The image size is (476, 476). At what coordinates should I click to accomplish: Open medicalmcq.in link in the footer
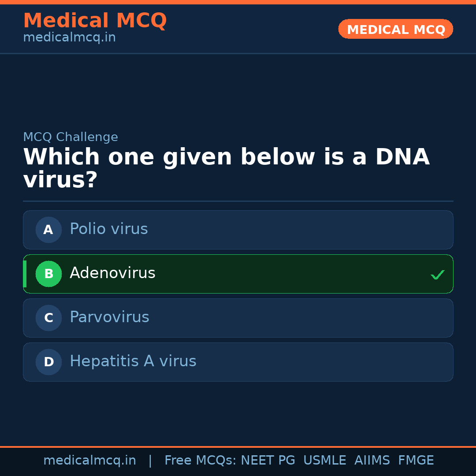coord(89,461)
